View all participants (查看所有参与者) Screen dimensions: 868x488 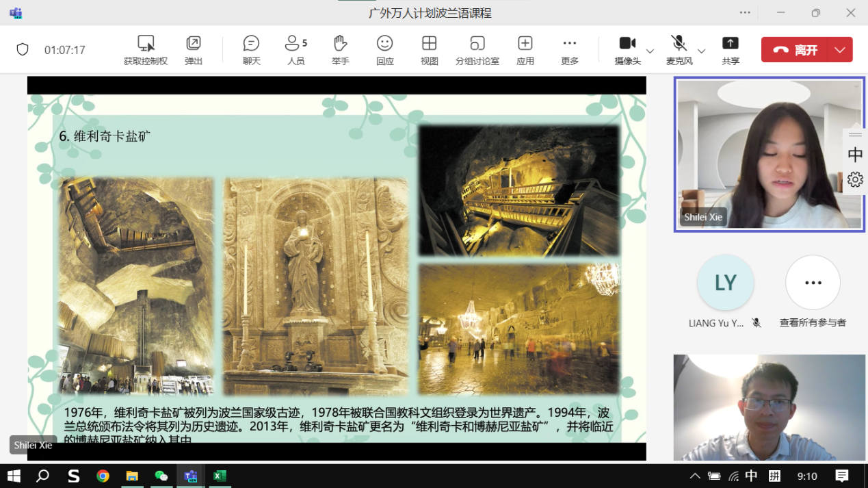tap(813, 283)
